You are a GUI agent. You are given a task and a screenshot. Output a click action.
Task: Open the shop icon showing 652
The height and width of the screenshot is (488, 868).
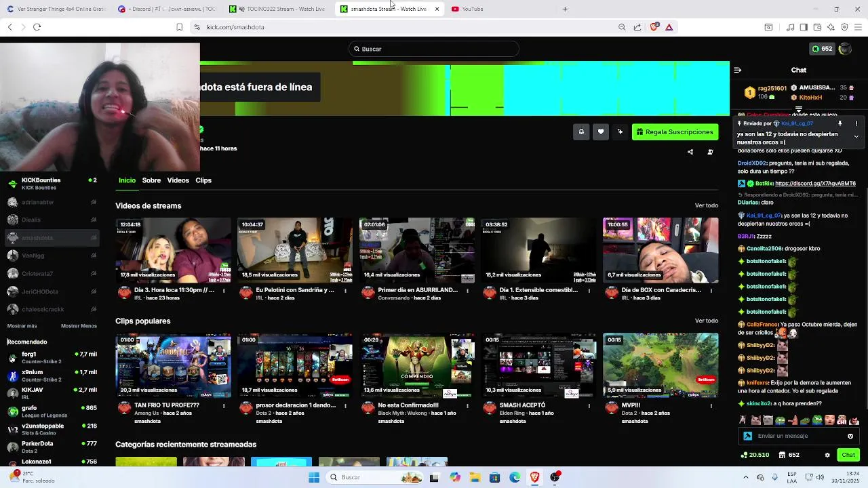click(x=789, y=455)
